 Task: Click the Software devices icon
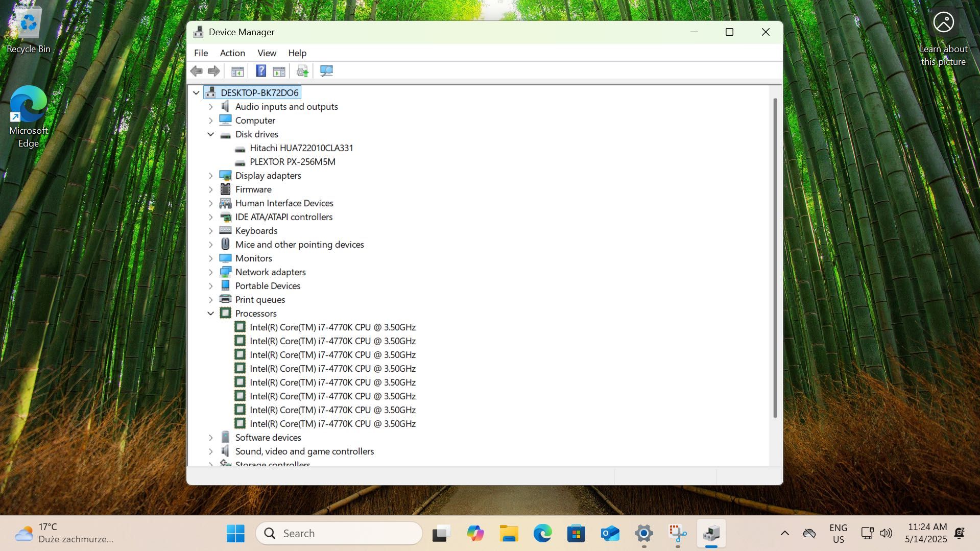point(225,437)
